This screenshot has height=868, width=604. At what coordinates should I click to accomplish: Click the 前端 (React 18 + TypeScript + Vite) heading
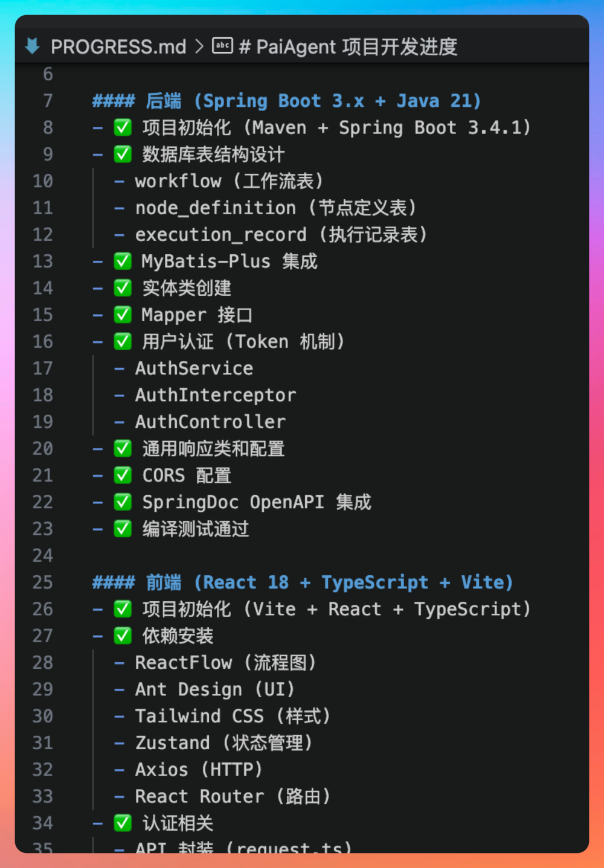(329, 582)
